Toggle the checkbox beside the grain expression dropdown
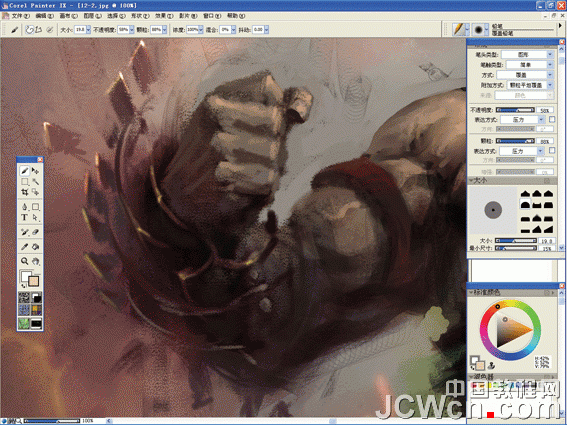Screen dimensions: 567x425 click(552, 150)
